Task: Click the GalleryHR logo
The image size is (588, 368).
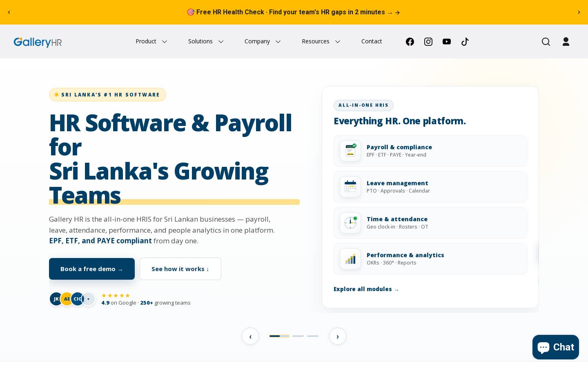Action: pos(38,42)
